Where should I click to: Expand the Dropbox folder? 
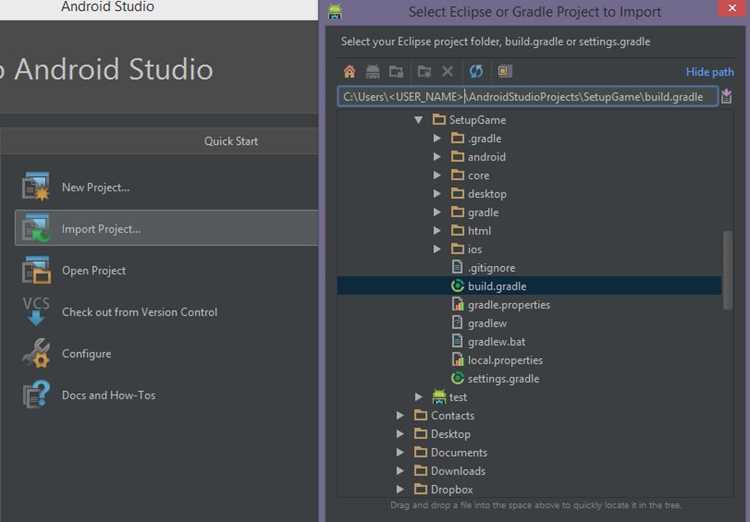[400, 489]
